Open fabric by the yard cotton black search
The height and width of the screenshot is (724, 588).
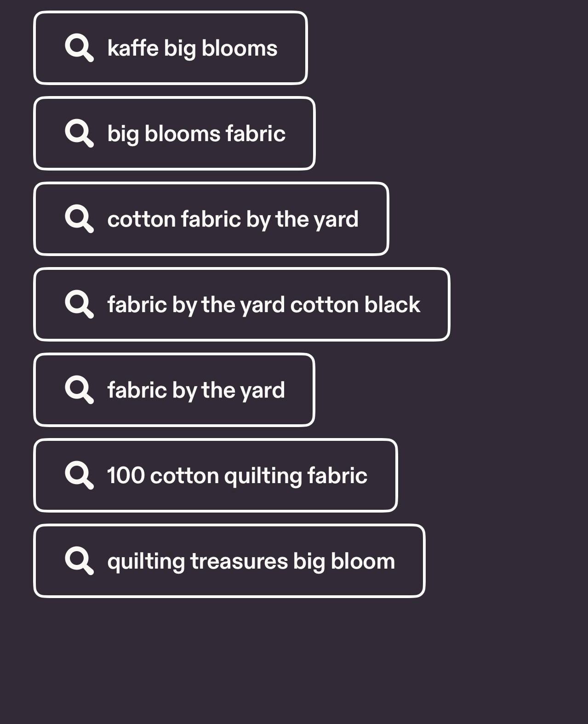(x=242, y=304)
